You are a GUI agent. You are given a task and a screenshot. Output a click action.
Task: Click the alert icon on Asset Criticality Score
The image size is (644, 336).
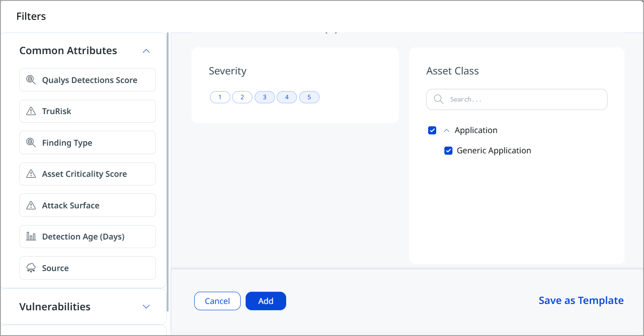click(30, 174)
